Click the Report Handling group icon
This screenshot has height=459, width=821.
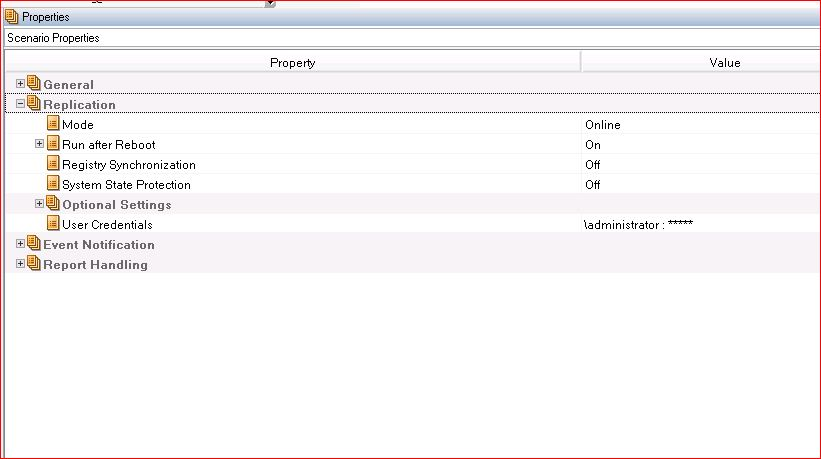click(34, 263)
